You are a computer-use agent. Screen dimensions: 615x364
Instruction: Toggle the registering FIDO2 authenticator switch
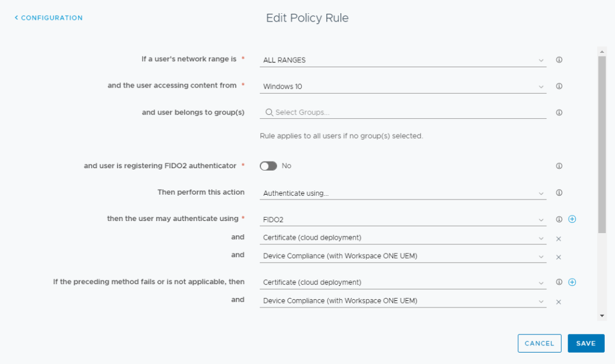click(x=268, y=166)
